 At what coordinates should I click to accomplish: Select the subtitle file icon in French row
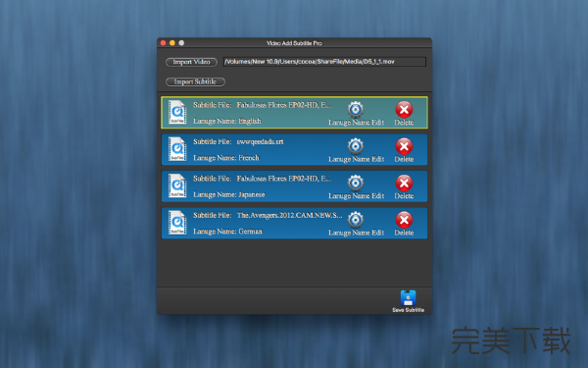pyautogui.click(x=177, y=149)
